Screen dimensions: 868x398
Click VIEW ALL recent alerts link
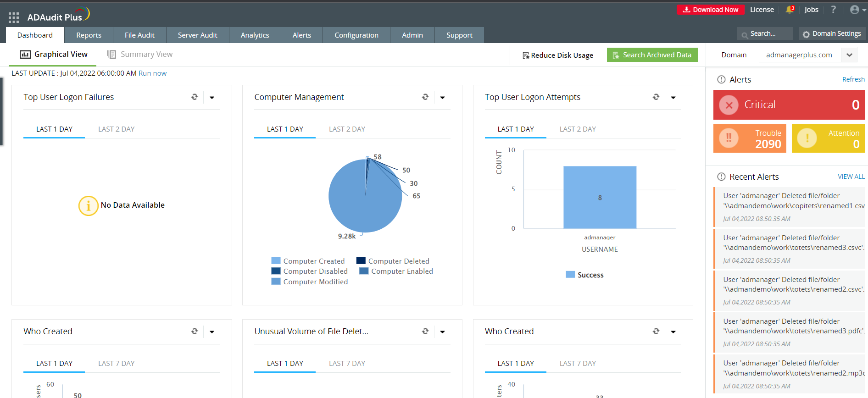851,177
